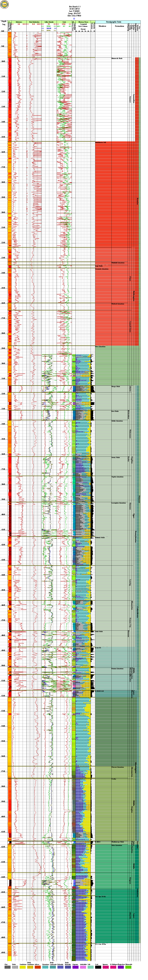Viewport: 148px width, 980px height.
Task: Click the 'Neva Limestone' member label
Action: (100, 347)
